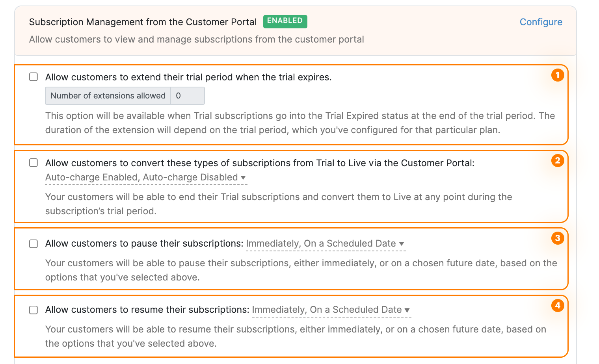Open the Auto-charge subscription types dropdown

click(x=146, y=177)
